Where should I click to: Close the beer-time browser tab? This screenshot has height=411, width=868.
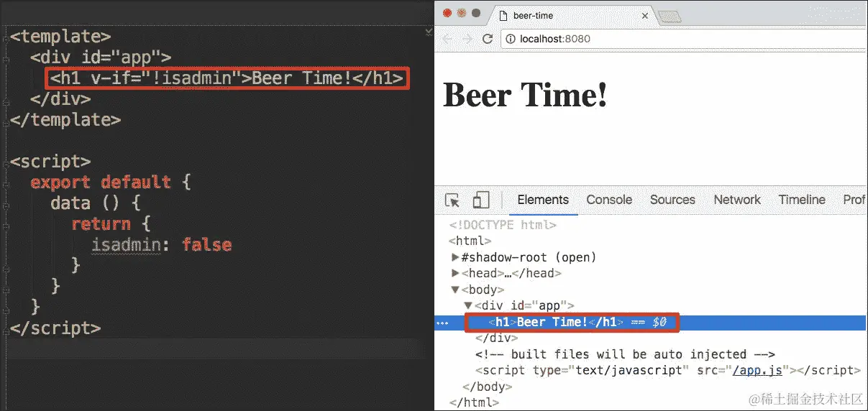click(644, 15)
